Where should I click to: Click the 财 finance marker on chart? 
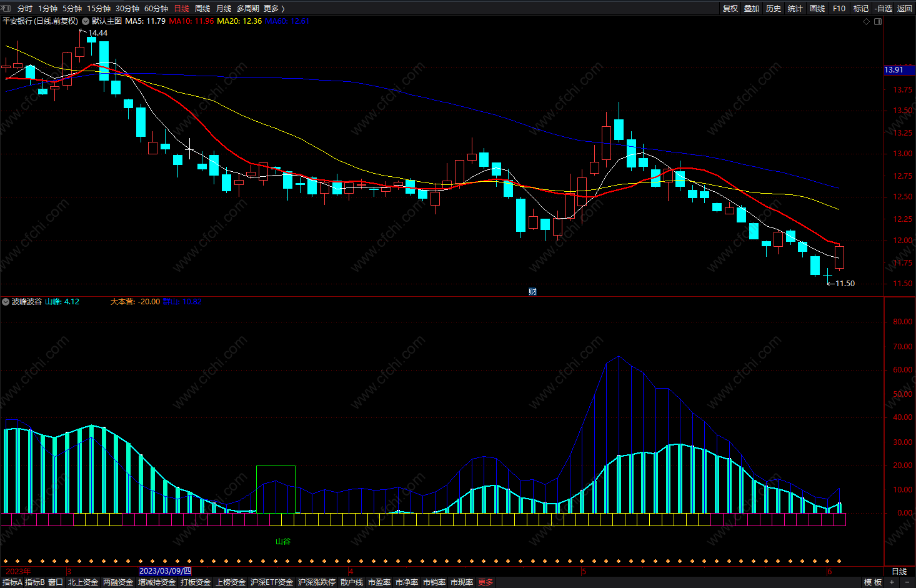(532, 291)
